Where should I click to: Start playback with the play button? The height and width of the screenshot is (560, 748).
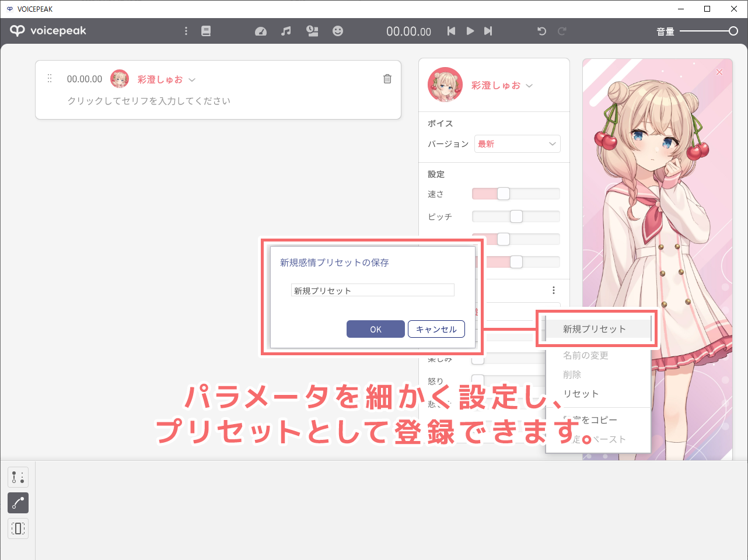click(x=470, y=31)
